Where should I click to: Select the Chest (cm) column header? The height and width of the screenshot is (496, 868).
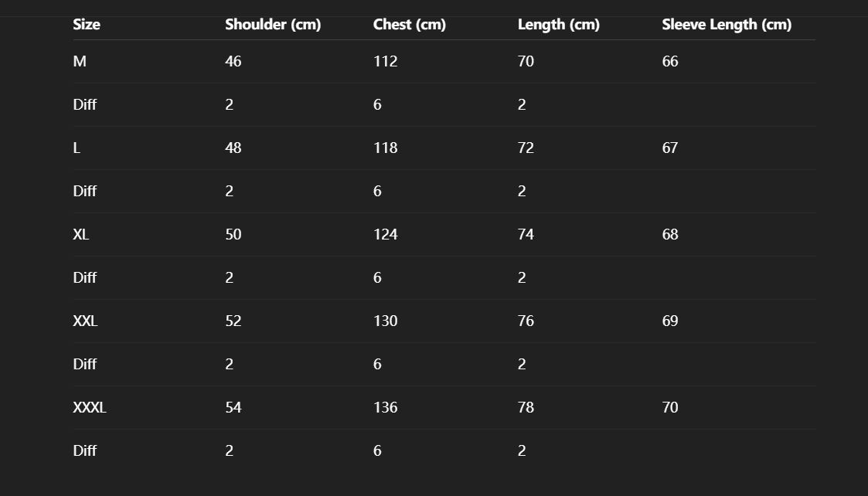point(410,25)
